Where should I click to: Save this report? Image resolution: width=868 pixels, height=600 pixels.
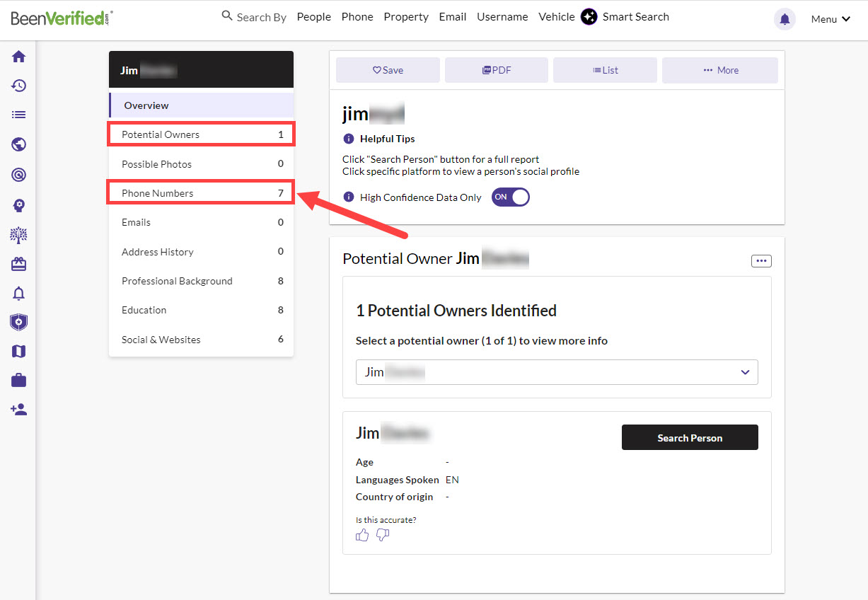388,70
